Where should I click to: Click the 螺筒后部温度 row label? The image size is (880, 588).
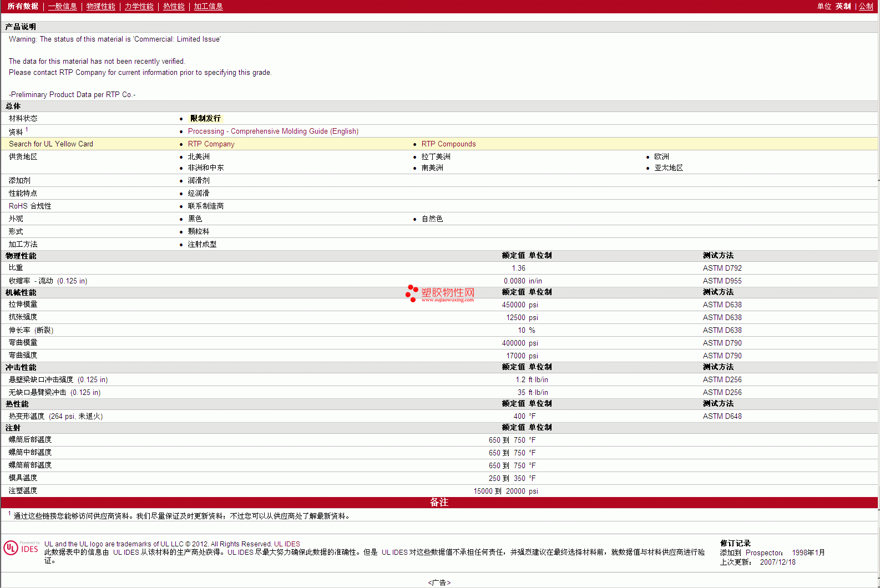point(30,439)
